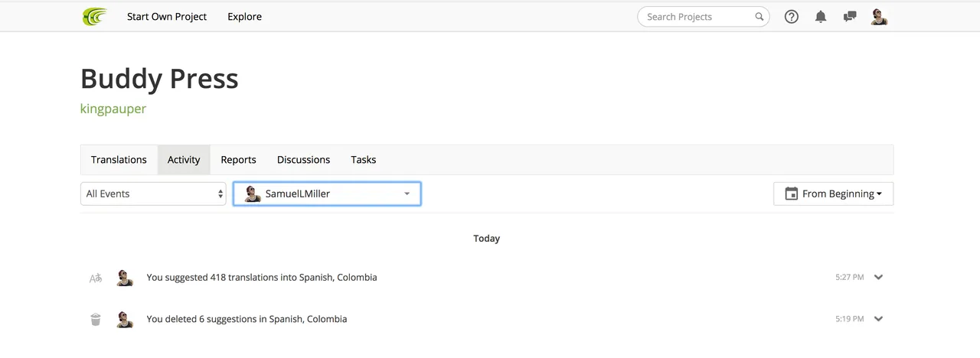This screenshot has height=358, width=980.
Task: Click avatar in suggested 418 translations row
Action: 125,278
